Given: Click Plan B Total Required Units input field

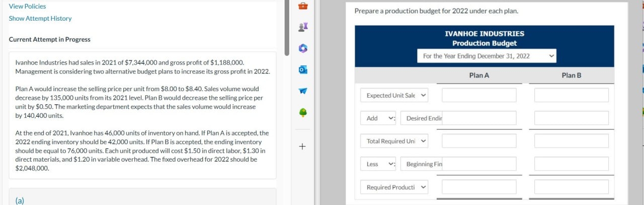Looking at the screenshot, I should (x=572, y=141).
